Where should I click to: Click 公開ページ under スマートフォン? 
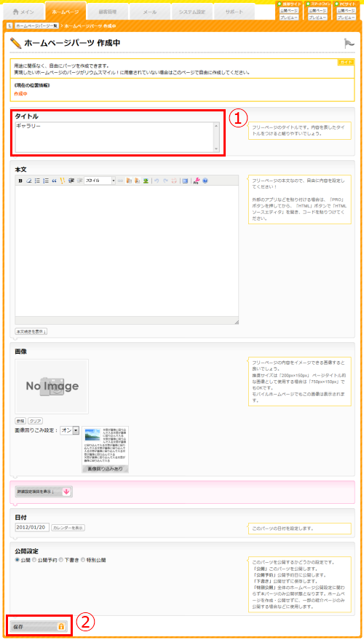317,10
